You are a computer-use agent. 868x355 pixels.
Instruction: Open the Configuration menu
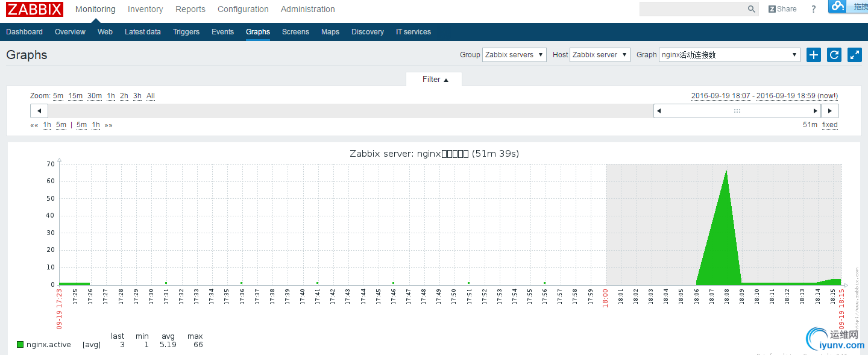pyautogui.click(x=243, y=9)
